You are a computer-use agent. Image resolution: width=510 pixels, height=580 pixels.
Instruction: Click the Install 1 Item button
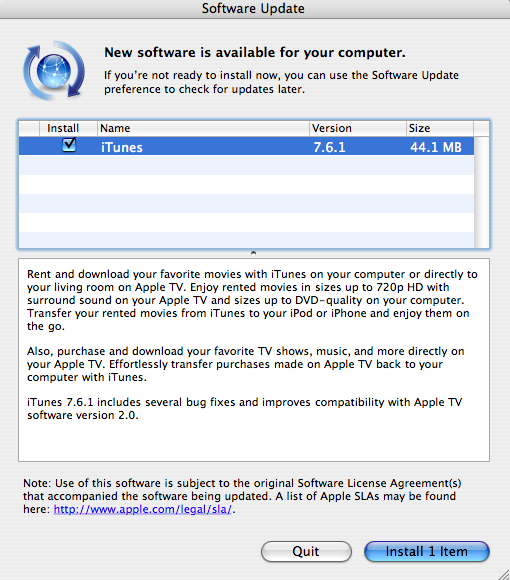(427, 552)
